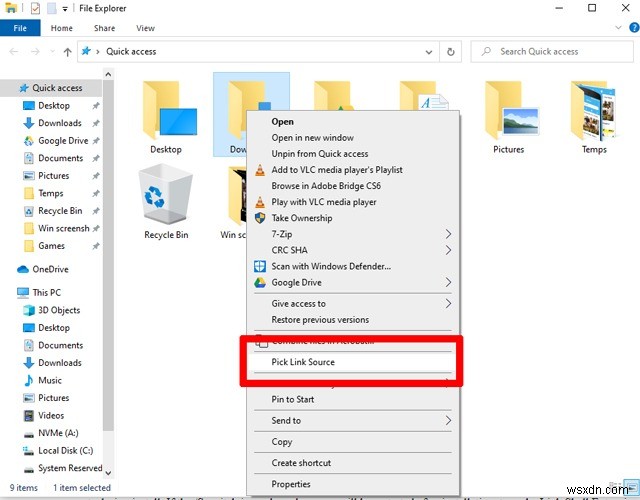This screenshot has width=640, height=500.
Task: Choose Restore previous versions
Action: pos(353,320)
